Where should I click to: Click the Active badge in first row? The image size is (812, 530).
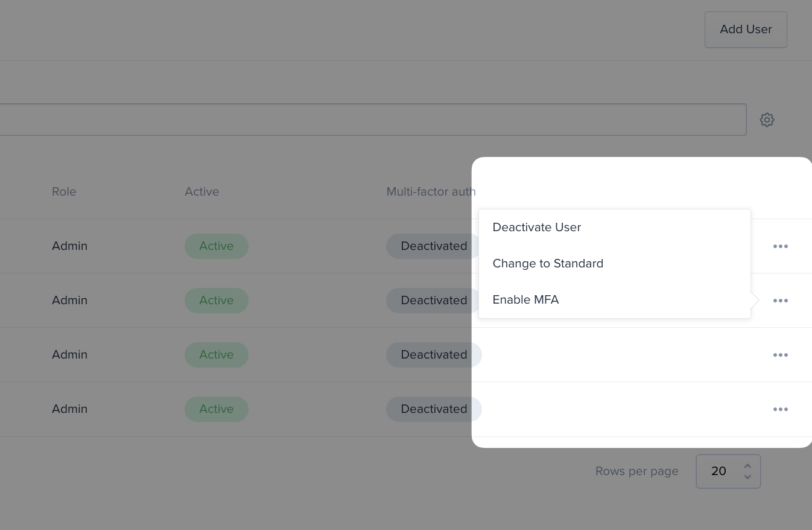coord(217,246)
